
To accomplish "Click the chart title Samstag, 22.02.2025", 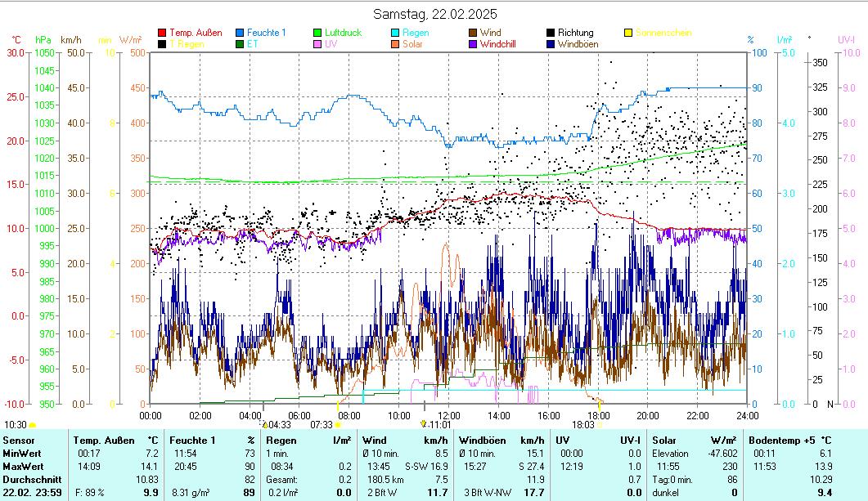I will click(434, 14).
